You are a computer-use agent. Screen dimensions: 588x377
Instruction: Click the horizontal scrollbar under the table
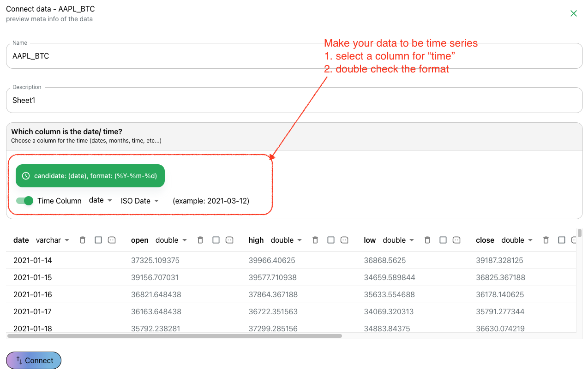click(174, 336)
